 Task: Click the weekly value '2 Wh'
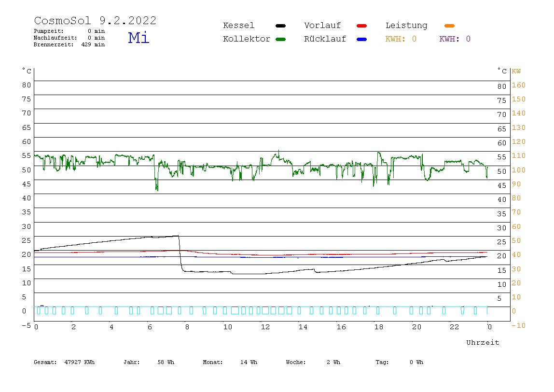tap(333, 362)
